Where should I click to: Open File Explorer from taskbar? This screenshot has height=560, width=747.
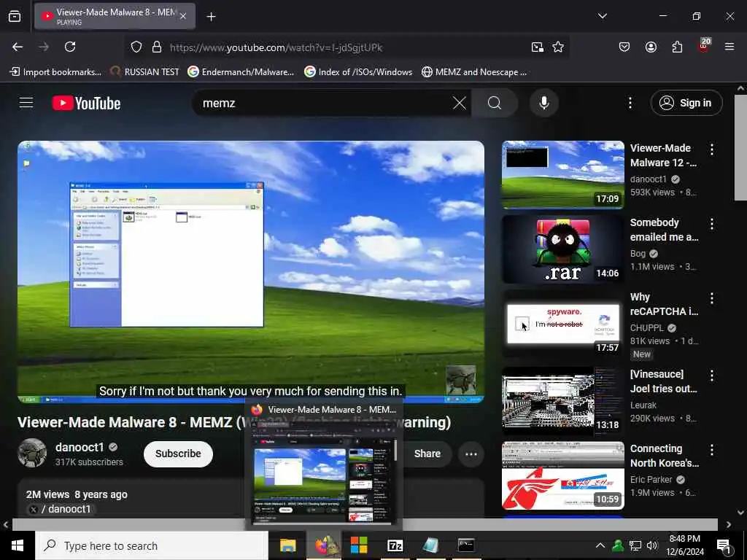287,545
